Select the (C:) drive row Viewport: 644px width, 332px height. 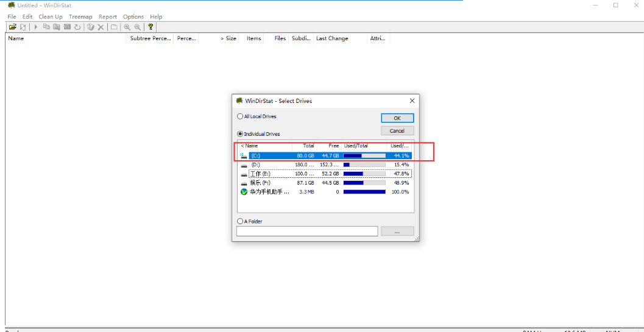point(325,156)
